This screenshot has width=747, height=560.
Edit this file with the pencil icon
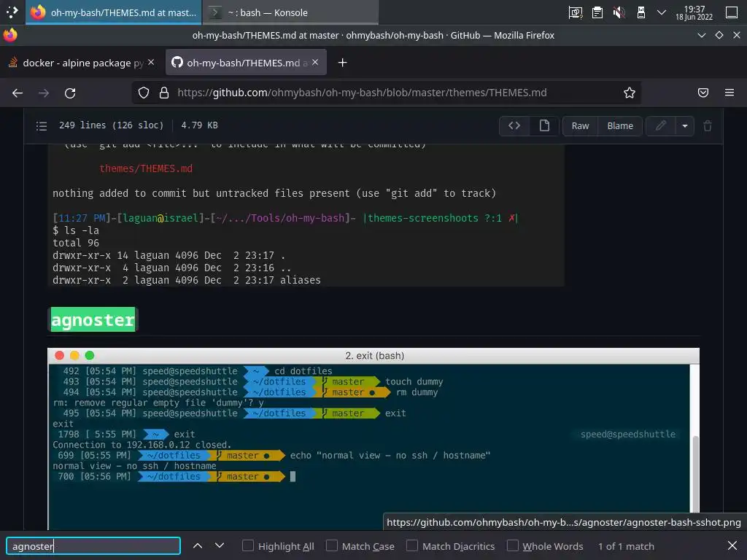point(661,125)
